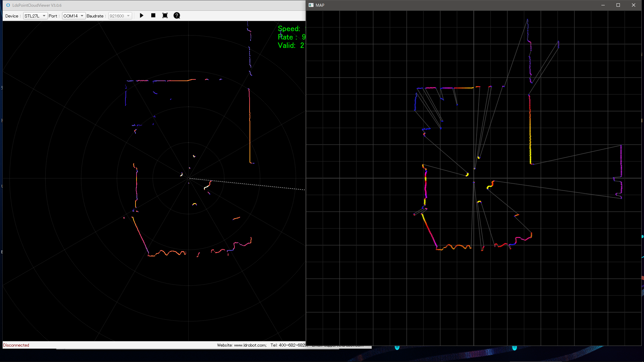Image resolution: width=644 pixels, height=362 pixels.
Task: Click the Disconnected status label
Action: 16,345
